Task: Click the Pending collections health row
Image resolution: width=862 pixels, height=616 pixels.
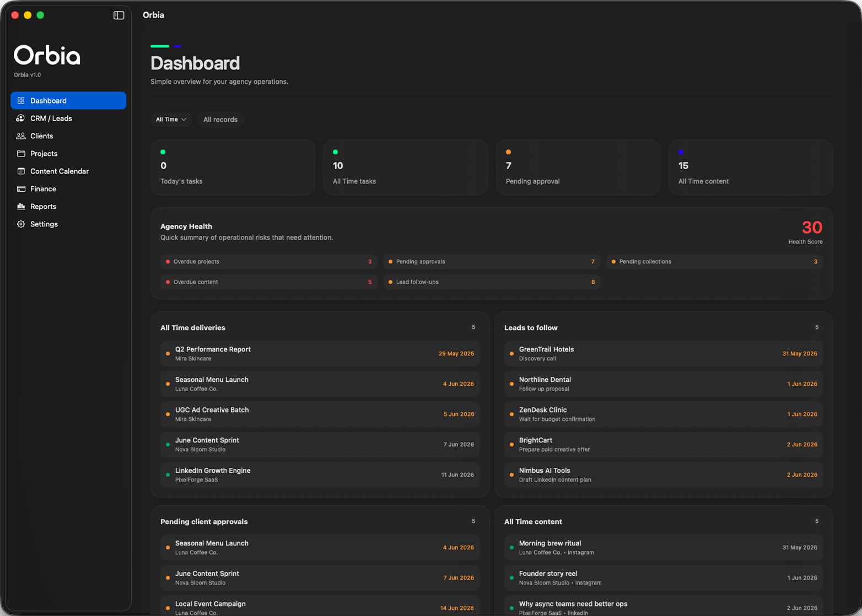Action: tap(715, 261)
